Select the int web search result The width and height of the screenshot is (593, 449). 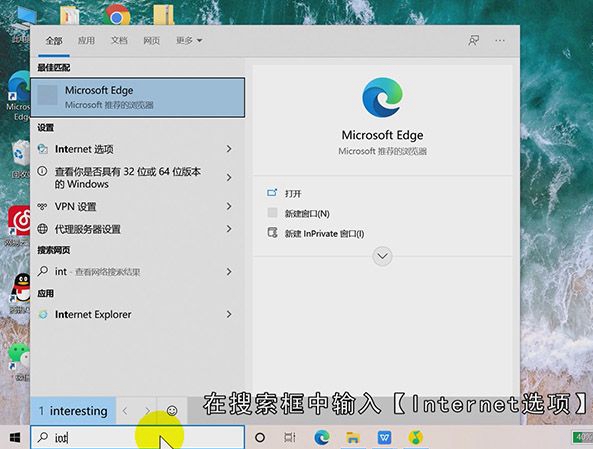tap(138, 272)
